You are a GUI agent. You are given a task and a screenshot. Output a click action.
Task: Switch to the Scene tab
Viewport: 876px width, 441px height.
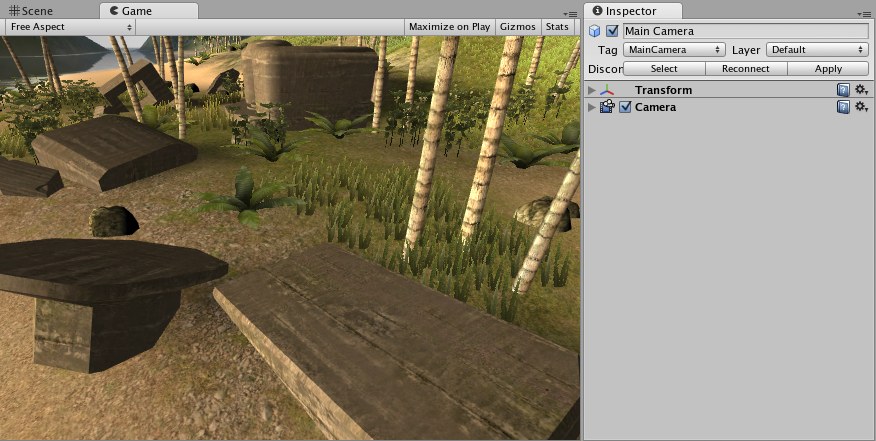tap(32, 11)
